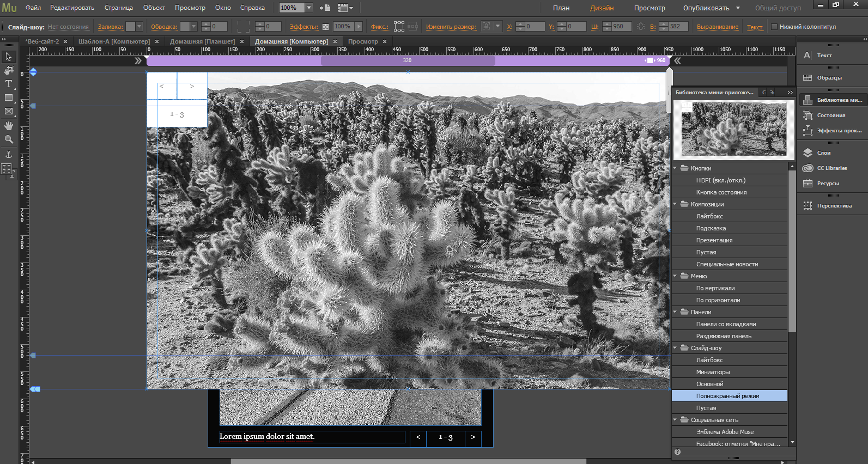This screenshot has height=464, width=868.
Task: Open the view options dropdown in top bar
Action: click(x=345, y=8)
